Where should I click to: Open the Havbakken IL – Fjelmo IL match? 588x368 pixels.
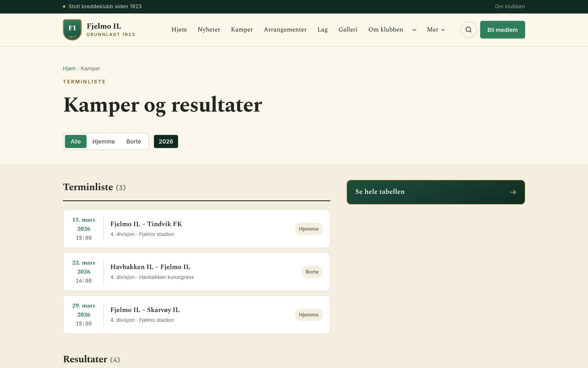pyautogui.click(x=197, y=272)
